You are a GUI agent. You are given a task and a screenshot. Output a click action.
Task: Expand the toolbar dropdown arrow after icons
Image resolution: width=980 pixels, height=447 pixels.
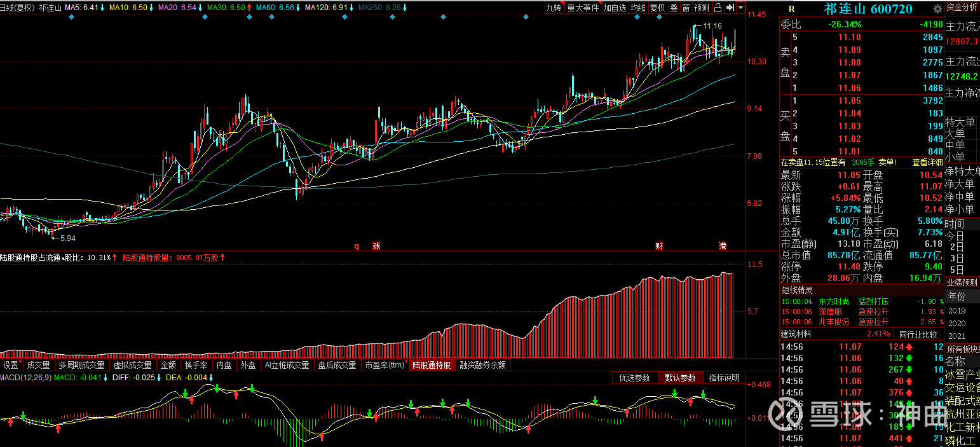click(x=741, y=8)
